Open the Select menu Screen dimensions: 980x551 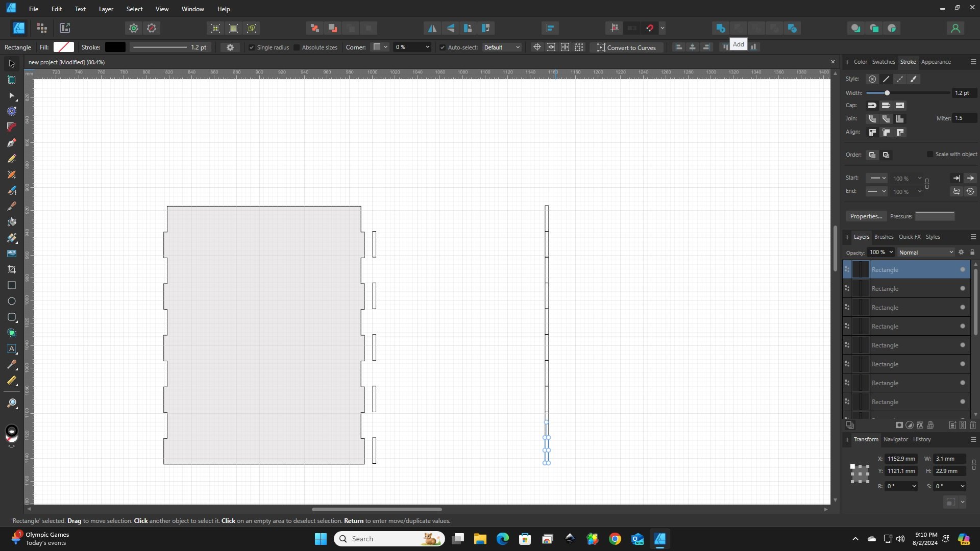pos(135,9)
